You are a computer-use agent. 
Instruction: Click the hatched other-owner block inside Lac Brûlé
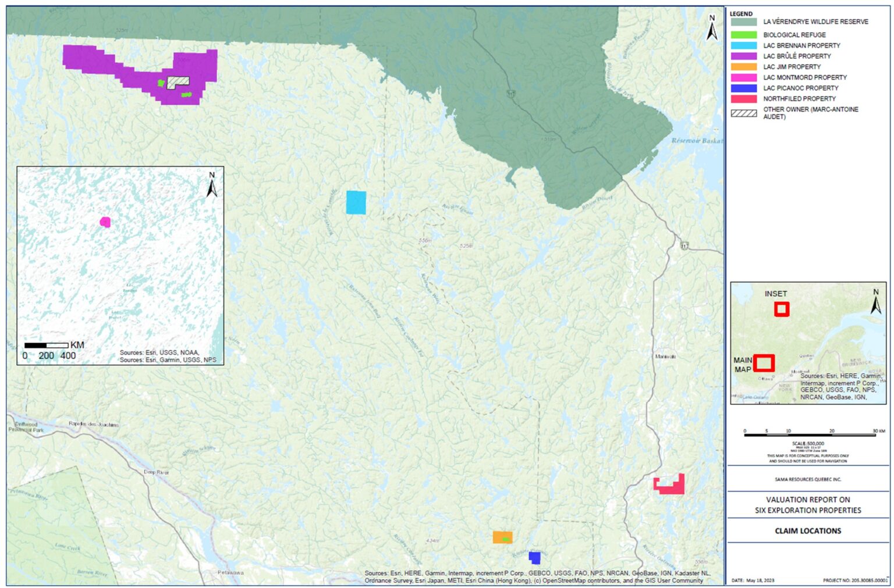(x=178, y=83)
